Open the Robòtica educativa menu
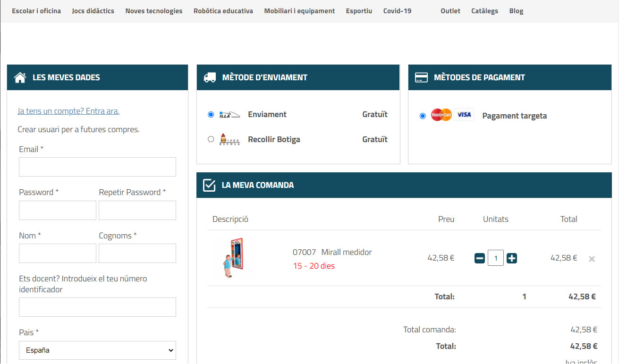The height and width of the screenshot is (364, 619). click(x=223, y=11)
